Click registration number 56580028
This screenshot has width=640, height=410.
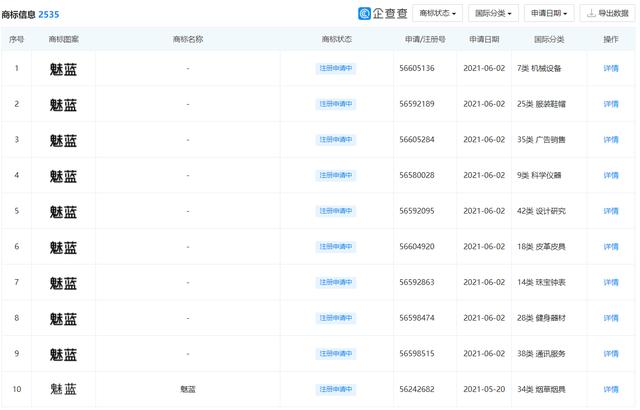pos(417,175)
